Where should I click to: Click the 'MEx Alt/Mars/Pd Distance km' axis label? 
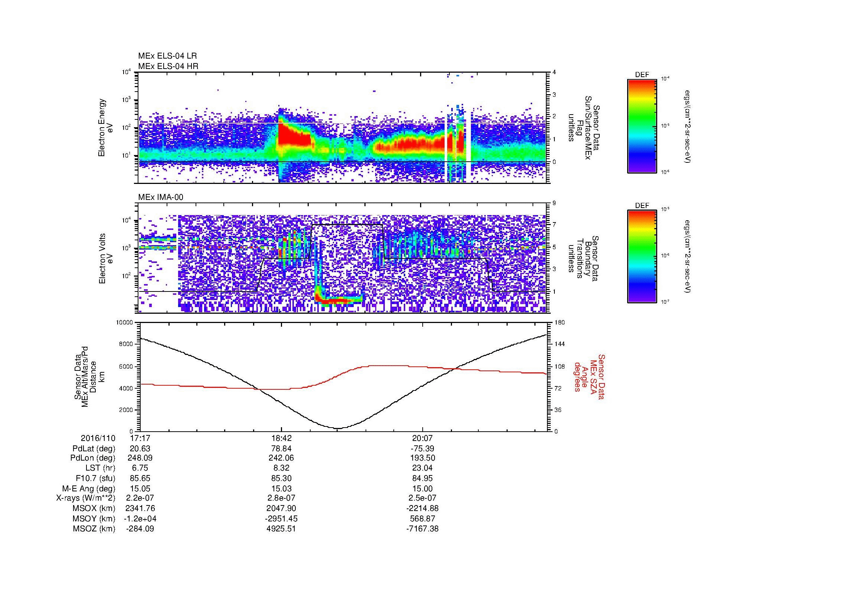tap(89, 376)
